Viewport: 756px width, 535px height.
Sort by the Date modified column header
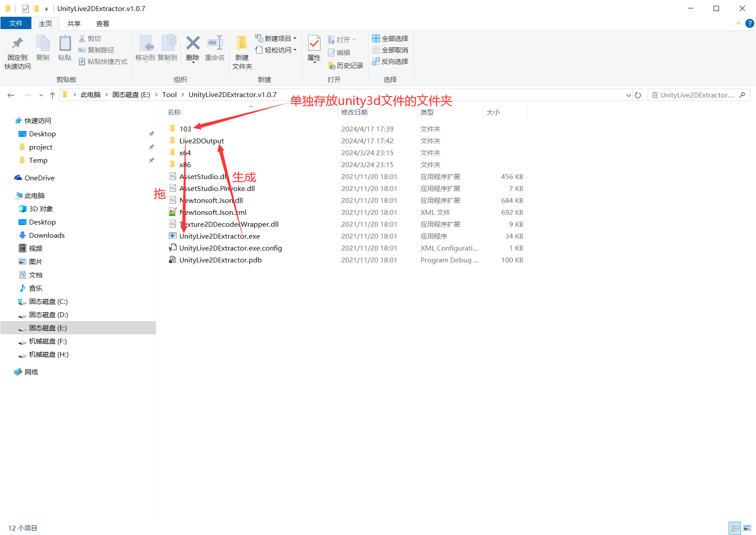(x=377, y=112)
